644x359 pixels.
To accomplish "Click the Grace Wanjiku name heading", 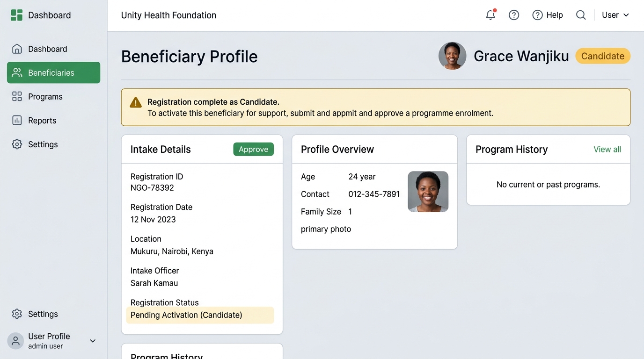I will [x=521, y=56].
